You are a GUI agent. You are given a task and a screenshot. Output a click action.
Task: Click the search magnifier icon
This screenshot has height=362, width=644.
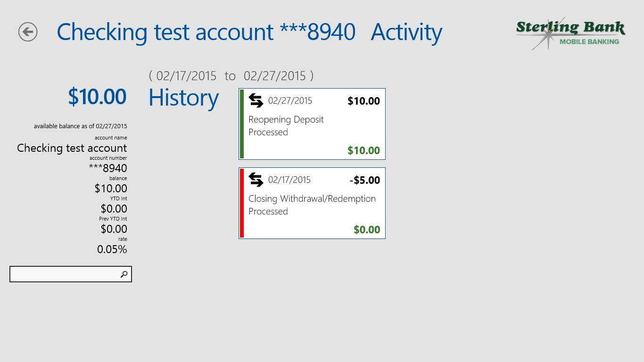[x=124, y=274]
